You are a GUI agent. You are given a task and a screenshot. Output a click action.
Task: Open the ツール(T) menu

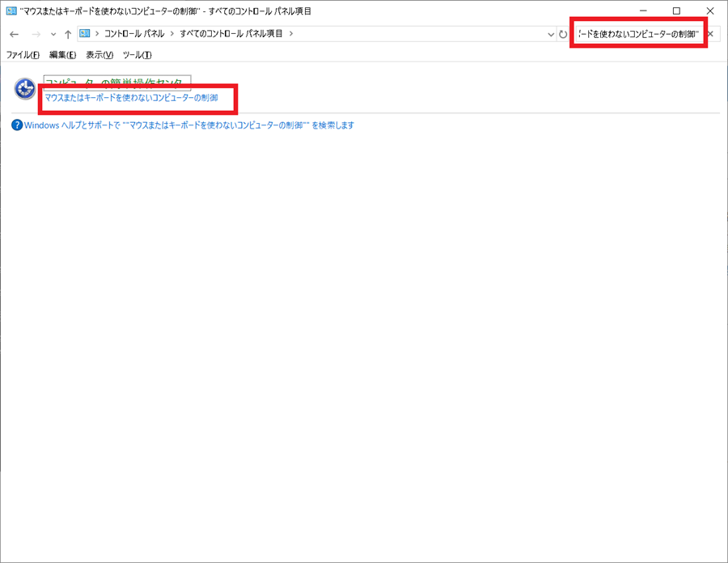tap(137, 55)
